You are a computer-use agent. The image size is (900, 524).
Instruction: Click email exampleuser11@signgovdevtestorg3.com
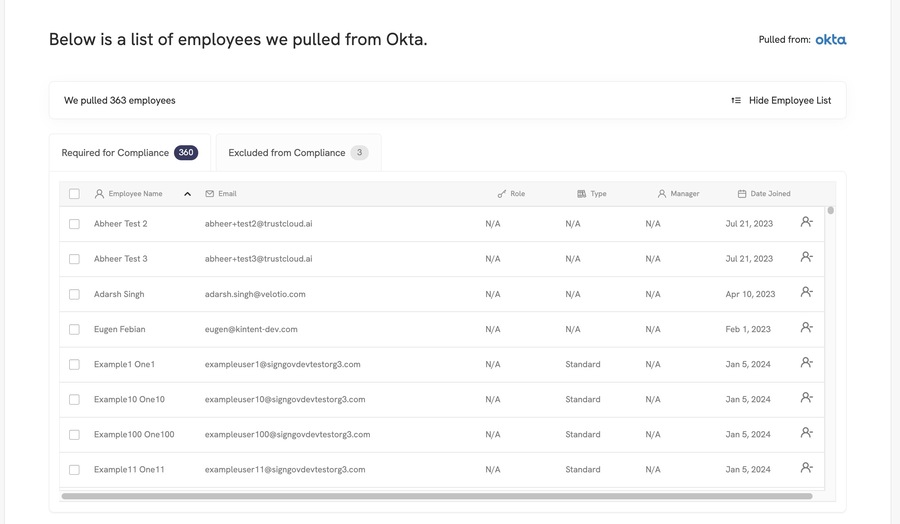pyautogui.click(x=285, y=469)
